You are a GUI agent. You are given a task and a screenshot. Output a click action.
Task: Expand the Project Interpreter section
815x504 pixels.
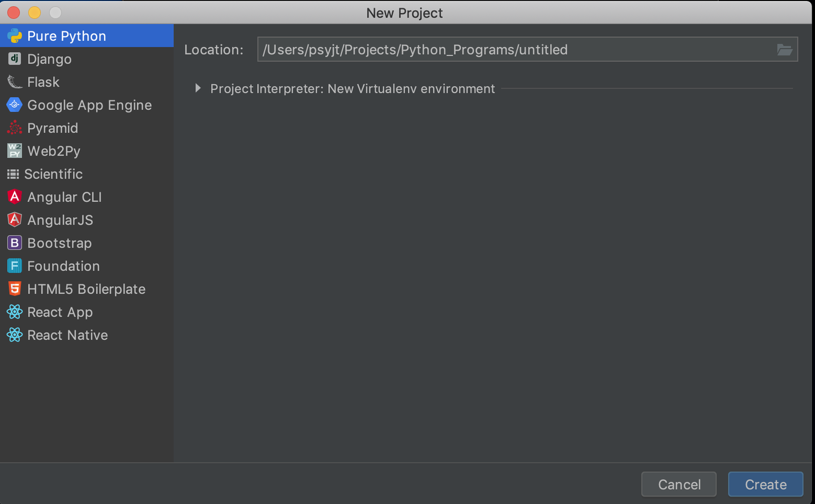click(198, 88)
